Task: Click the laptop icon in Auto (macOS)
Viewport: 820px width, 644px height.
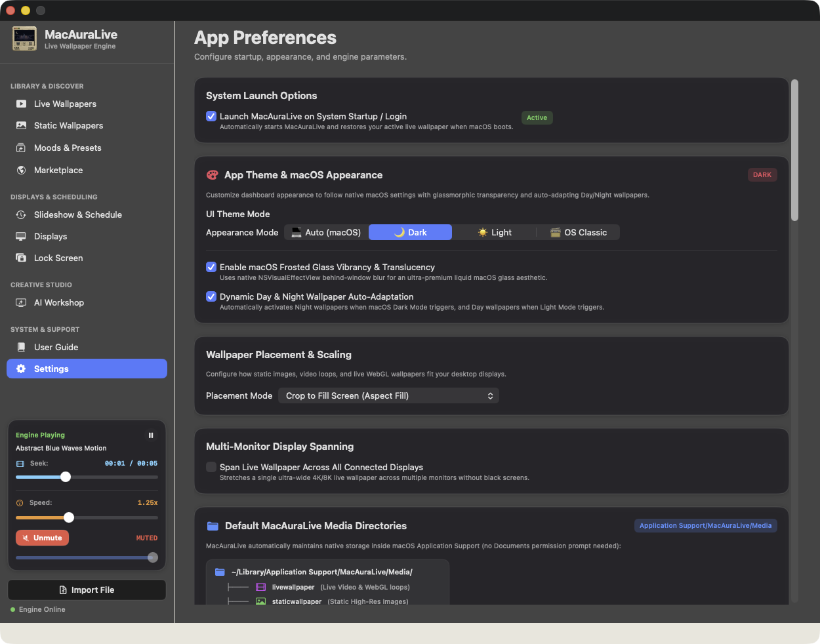Action: pos(297,232)
